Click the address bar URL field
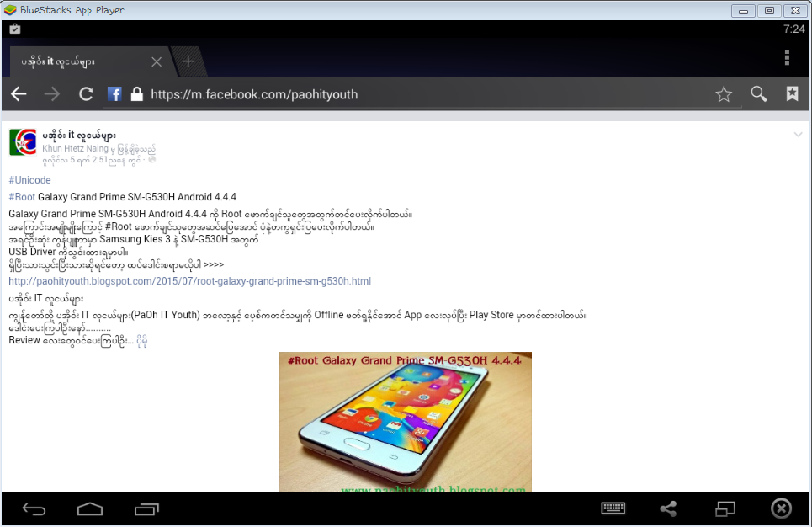Screen dimensions: 812x527 click(422, 94)
